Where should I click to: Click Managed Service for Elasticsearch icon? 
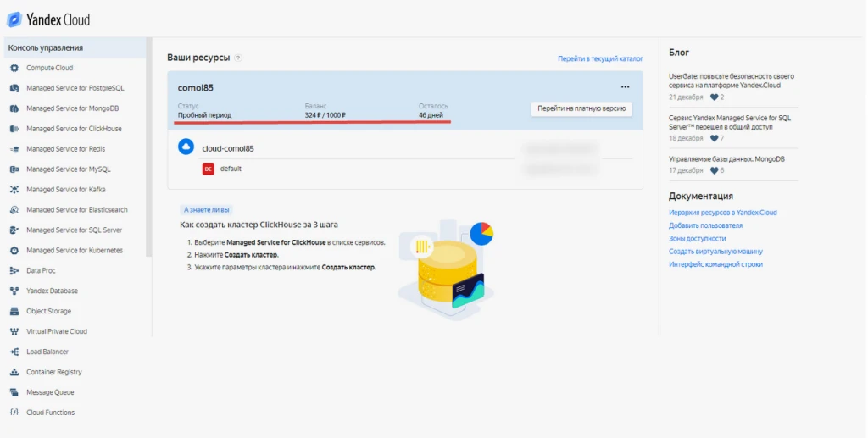14,210
